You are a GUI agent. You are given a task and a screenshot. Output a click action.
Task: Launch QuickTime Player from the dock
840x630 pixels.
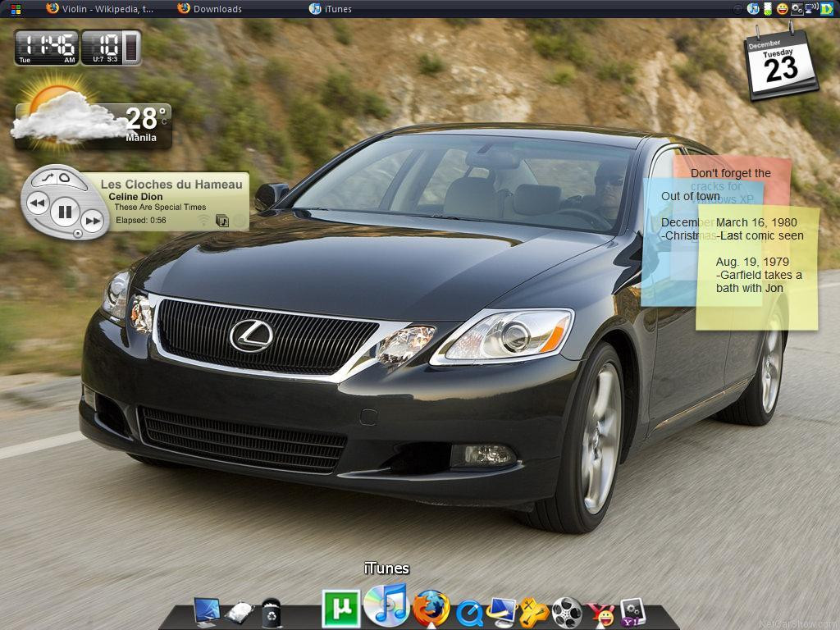(x=470, y=614)
